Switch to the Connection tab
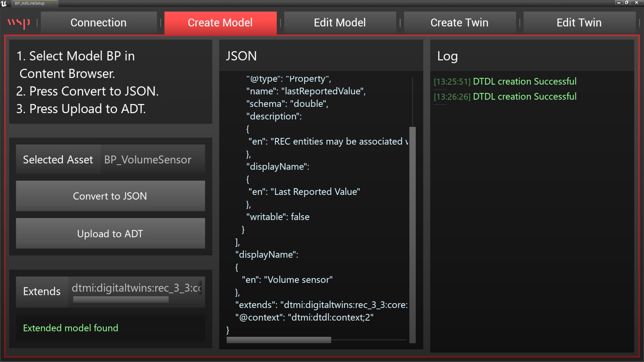The image size is (644, 362). click(x=98, y=22)
